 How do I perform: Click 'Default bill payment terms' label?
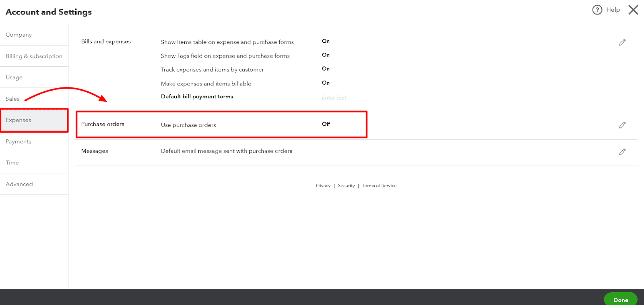click(x=197, y=97)
